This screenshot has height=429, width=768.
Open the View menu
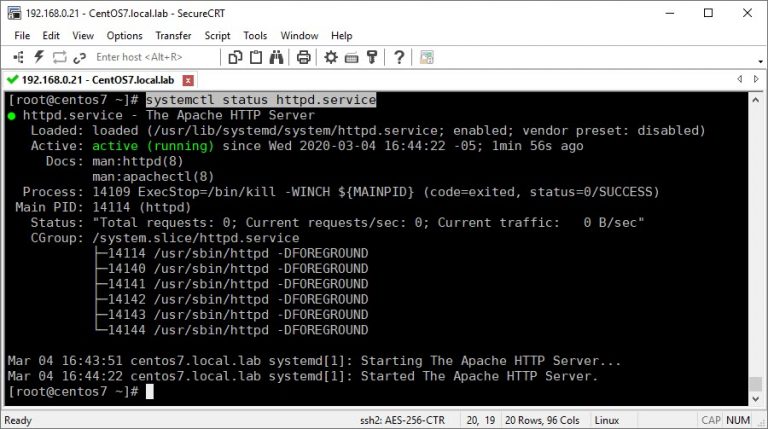(x=83, y=36)
